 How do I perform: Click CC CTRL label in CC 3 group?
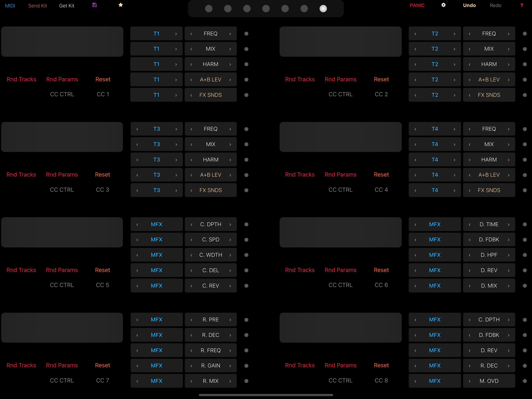tap(62, 190)
